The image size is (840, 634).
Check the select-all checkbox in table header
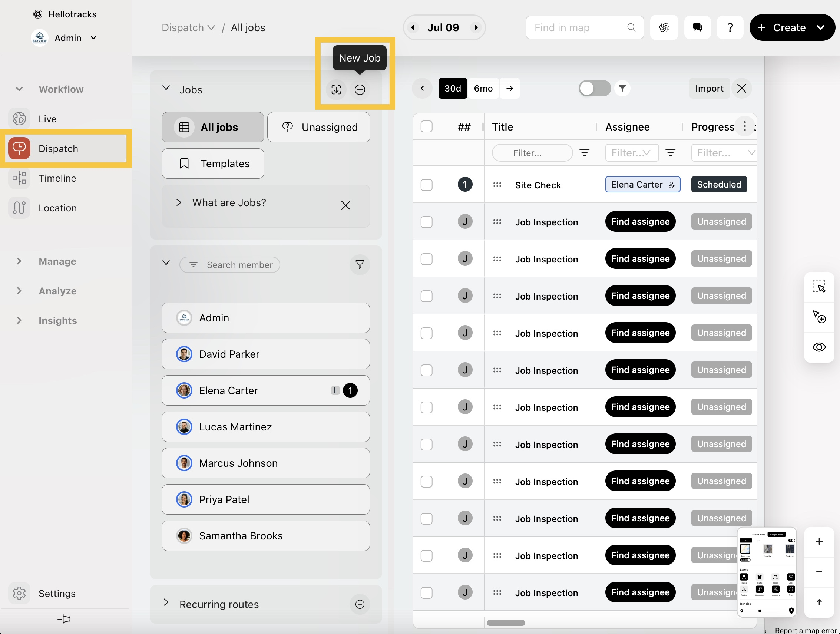pos(426,126)
